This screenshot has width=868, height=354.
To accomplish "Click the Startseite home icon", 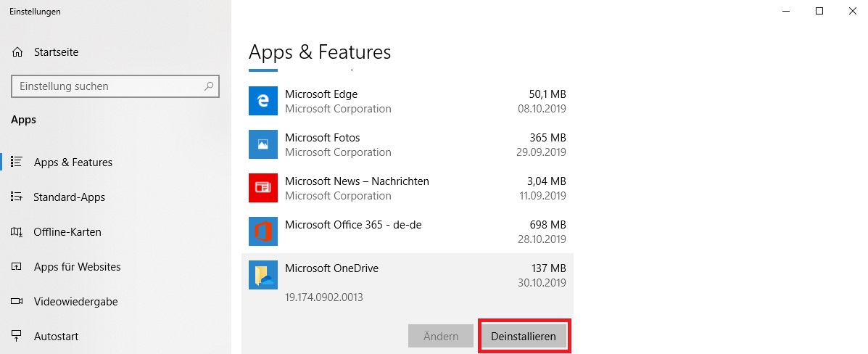I will pos(17,53).
